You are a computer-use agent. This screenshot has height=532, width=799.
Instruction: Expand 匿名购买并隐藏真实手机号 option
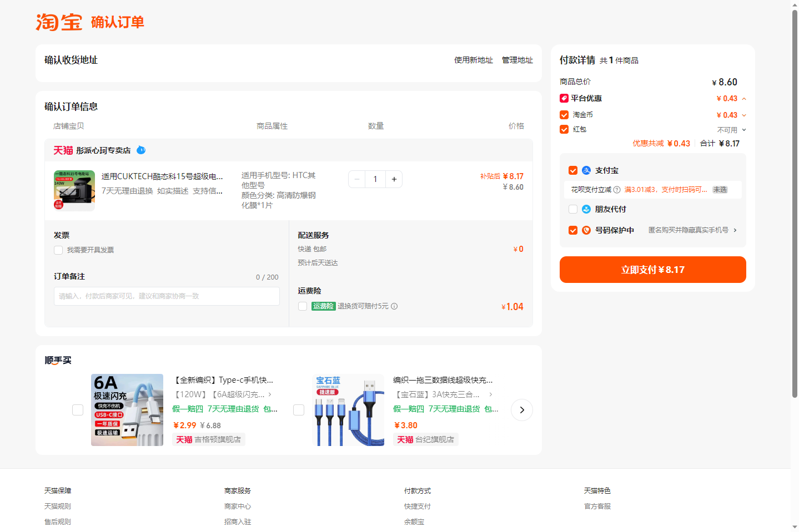(x=735, y=230)
